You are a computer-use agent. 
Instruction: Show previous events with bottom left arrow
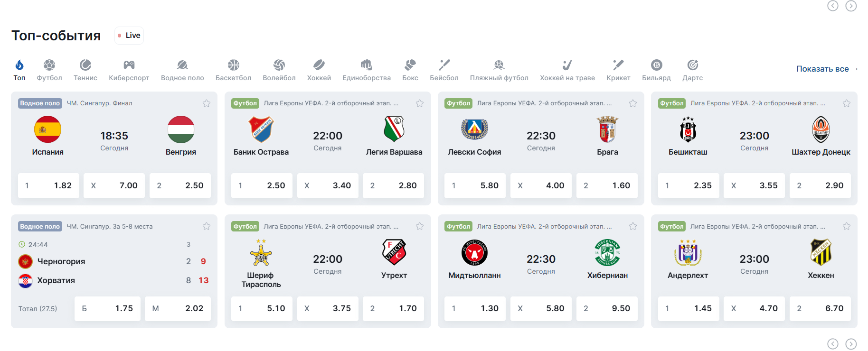[833, 344]
